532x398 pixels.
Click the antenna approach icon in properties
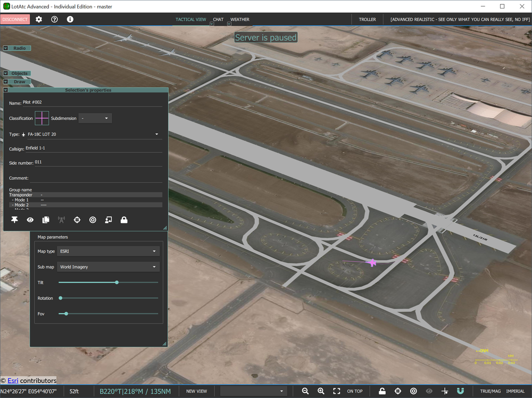pyautogui.click(x=61, y=220)
